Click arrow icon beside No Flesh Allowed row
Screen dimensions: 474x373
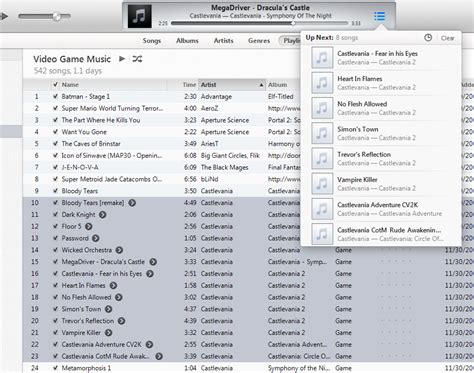pos(119,297)
